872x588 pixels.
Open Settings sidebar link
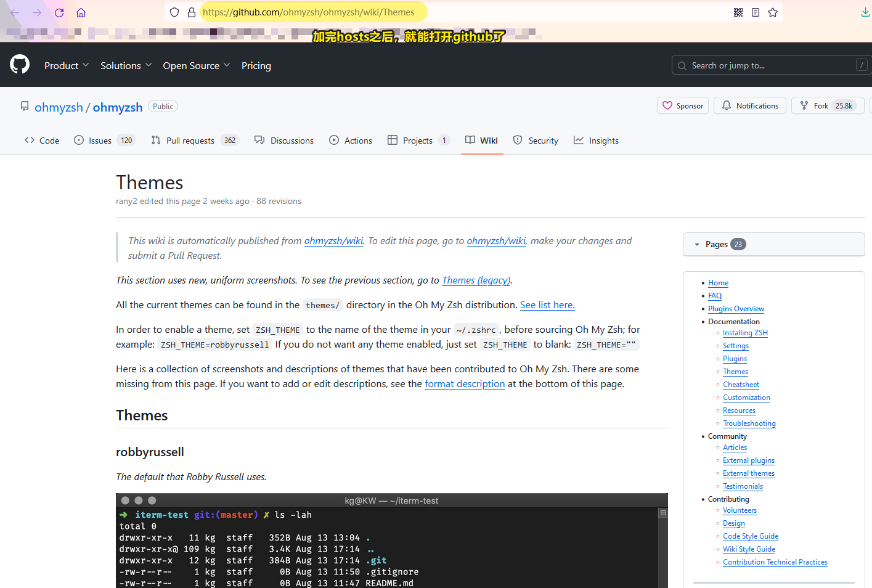click(x=736, y=346)
